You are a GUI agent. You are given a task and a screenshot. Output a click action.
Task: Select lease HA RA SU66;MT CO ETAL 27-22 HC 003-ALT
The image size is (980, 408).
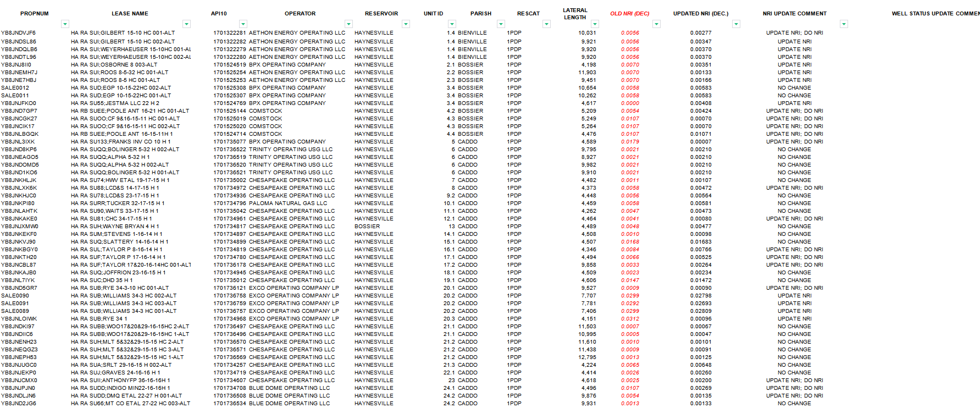tap(130, 404)
